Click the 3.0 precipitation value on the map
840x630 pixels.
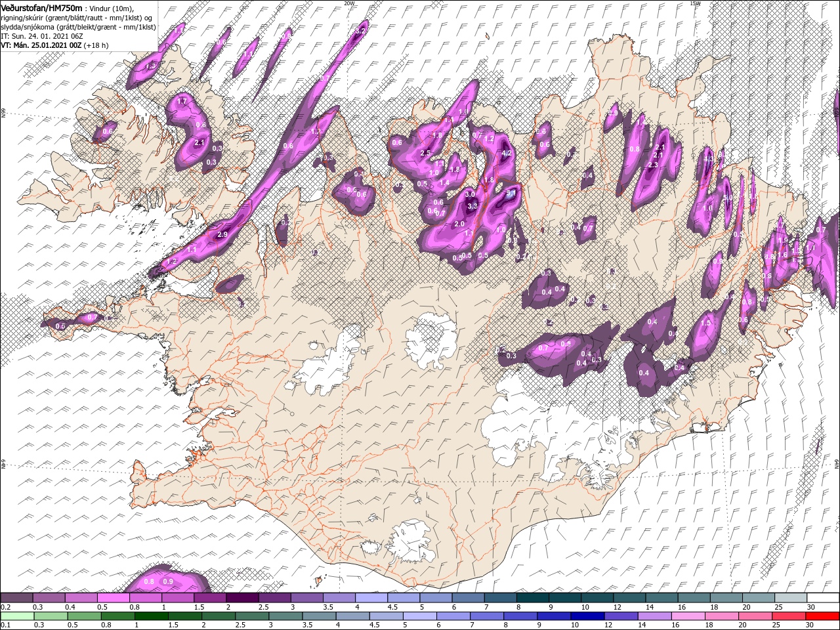pos(470,195)
